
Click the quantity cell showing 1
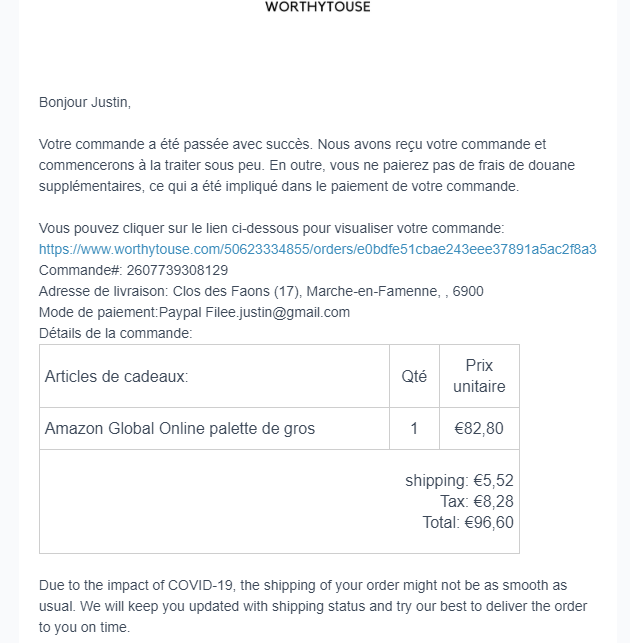coord(414,428)
